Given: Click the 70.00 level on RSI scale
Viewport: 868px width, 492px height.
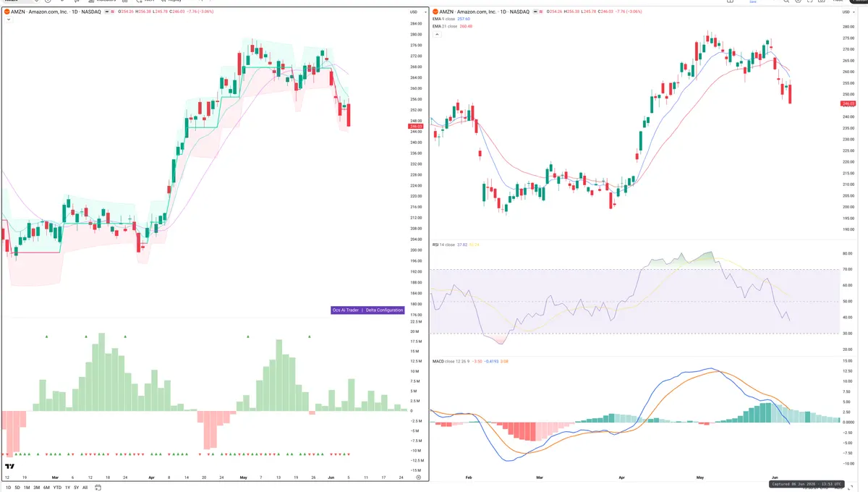Looking at the screenshot, I should 848,270.
